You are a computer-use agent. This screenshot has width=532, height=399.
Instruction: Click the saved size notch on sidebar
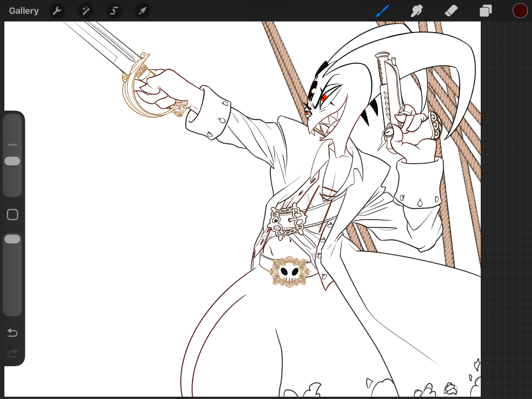tap(13, 145)
